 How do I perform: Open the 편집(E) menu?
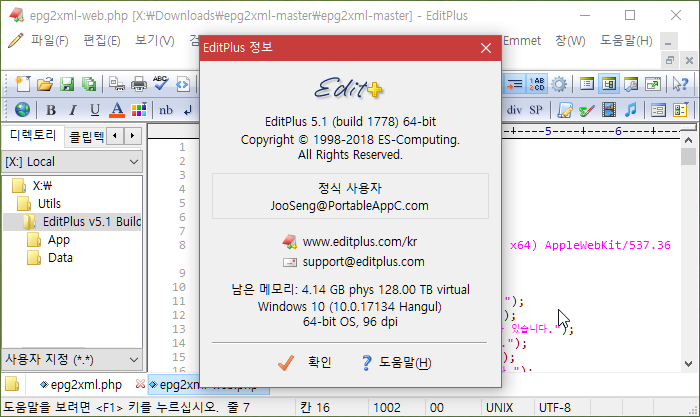[x=102, y=41]
